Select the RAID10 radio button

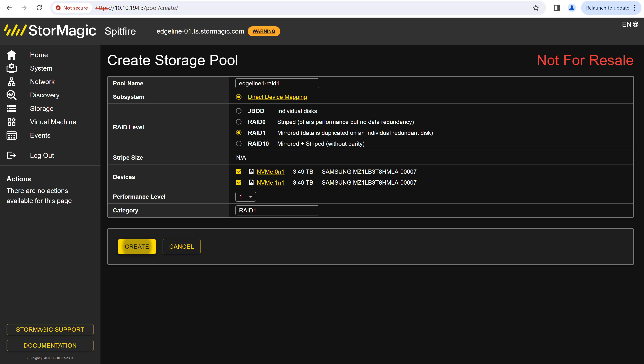coord(239,144)
